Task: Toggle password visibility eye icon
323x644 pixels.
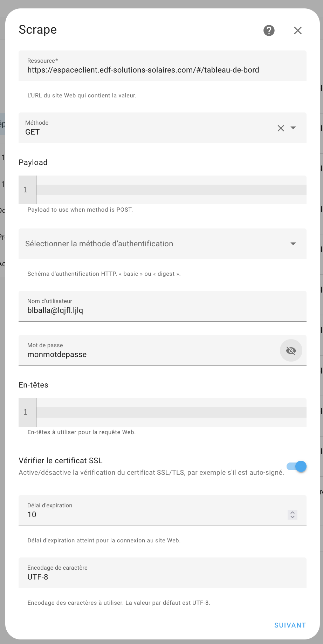Action: [291, 350]
